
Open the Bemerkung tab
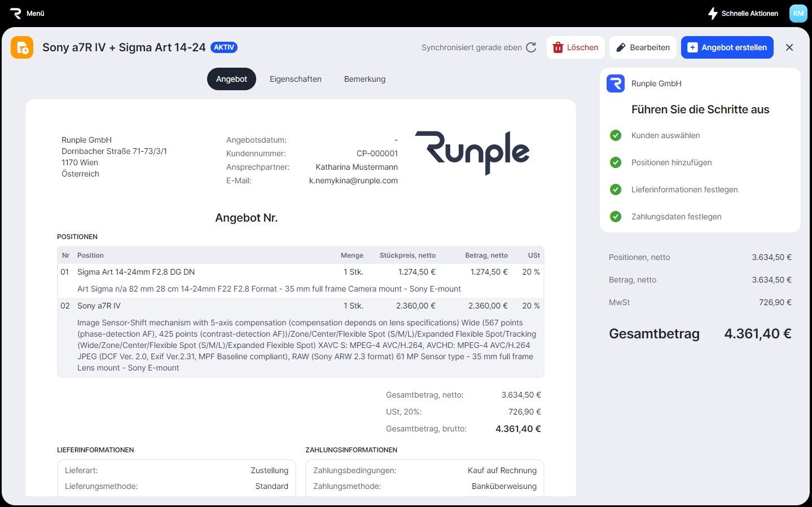click(365, 79)
